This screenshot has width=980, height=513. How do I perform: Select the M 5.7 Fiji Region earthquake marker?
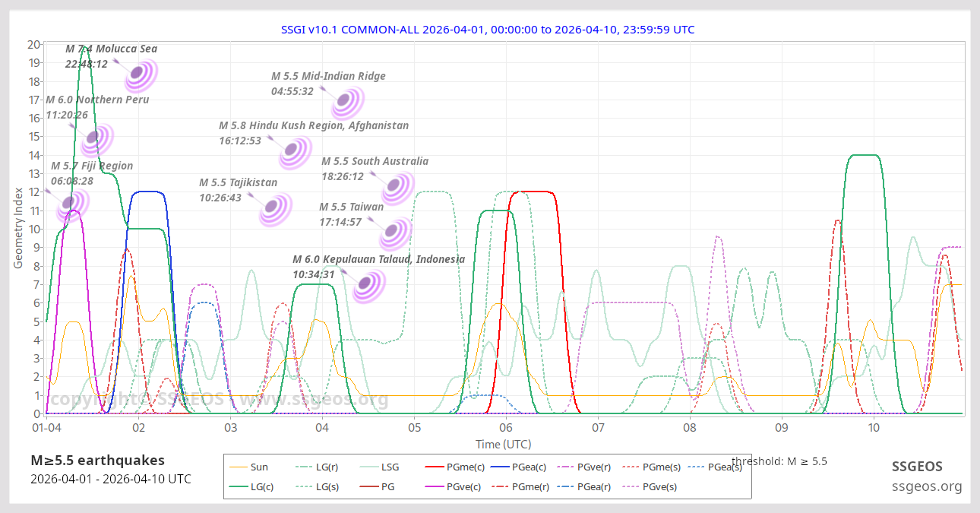(71, 203)
